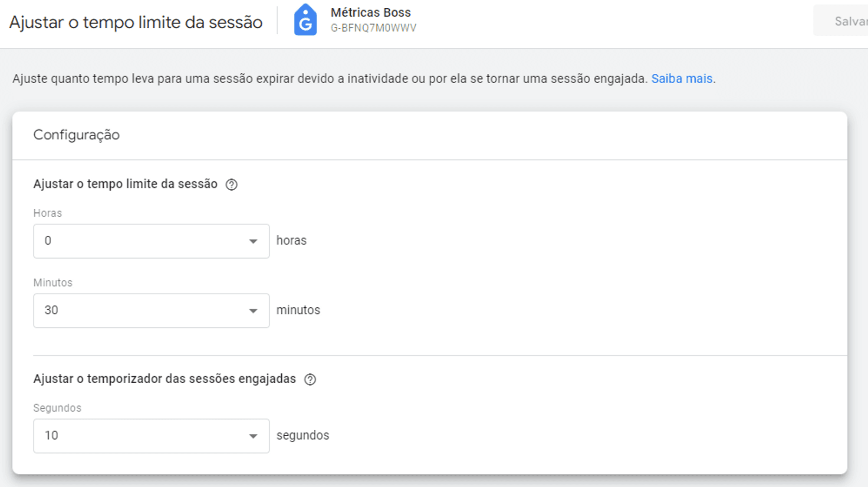Image resolution: width=868 pixels, height=487 pixels.
Task: Open help for engaged sessions timer
Action: (x=310, y=380)
